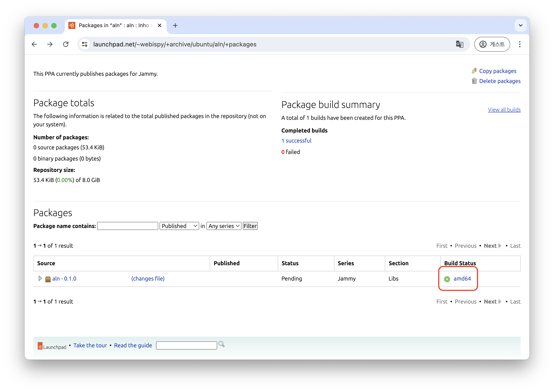Close the Packages in "aln" tab
The width and height of the screenshot is (554, 392).
tap(159, 25)
